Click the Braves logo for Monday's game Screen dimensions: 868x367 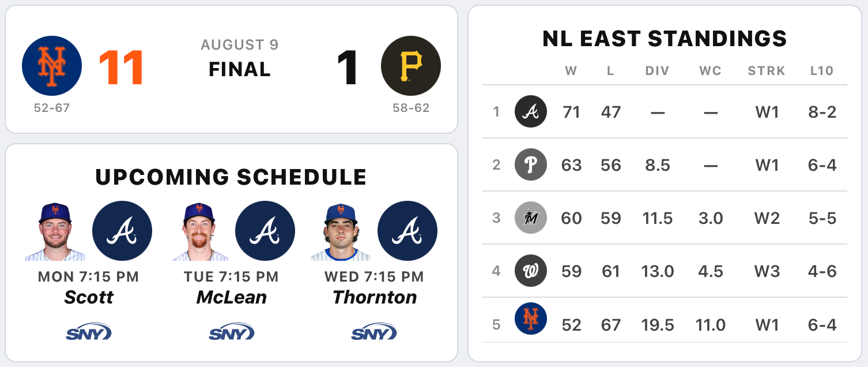(122, 231)
